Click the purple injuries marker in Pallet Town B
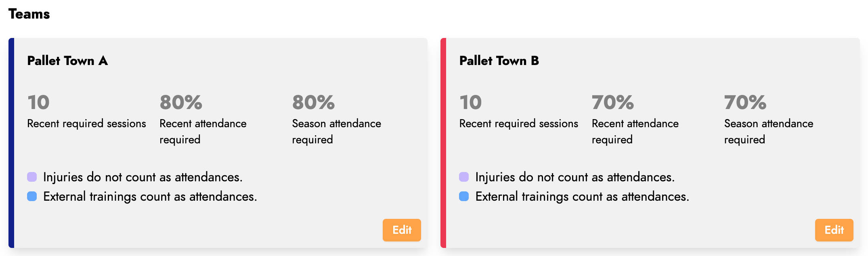The image size is (868, 256). tap(464, 177)
